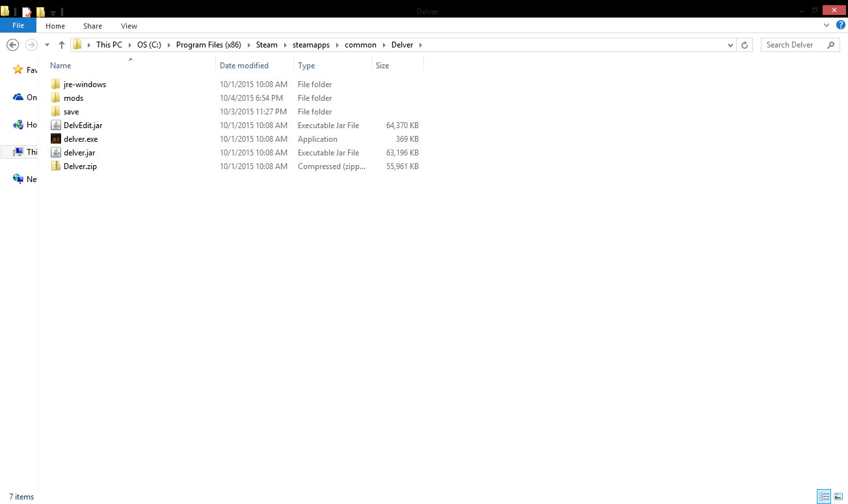This screenshot has width=848, height=504.
Task: Select This PC in the navigation pane
Action: click(x=18, y=152)
